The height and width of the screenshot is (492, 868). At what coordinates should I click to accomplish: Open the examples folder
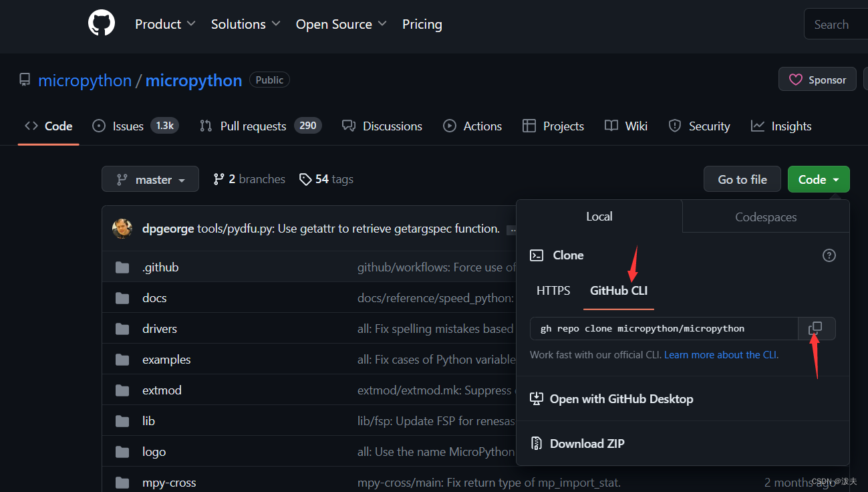166,360
